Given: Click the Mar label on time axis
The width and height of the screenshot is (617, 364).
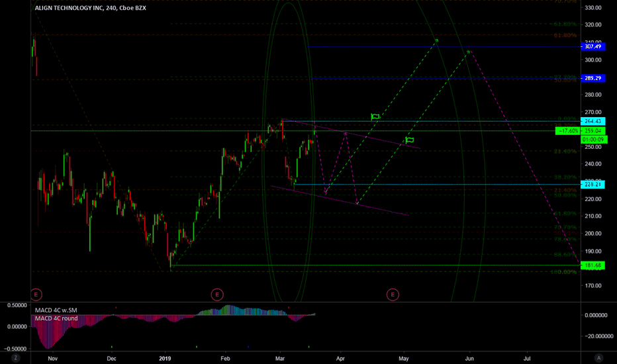Looking at the screenshot, I should pyautogui.click(x=280, y=359).
